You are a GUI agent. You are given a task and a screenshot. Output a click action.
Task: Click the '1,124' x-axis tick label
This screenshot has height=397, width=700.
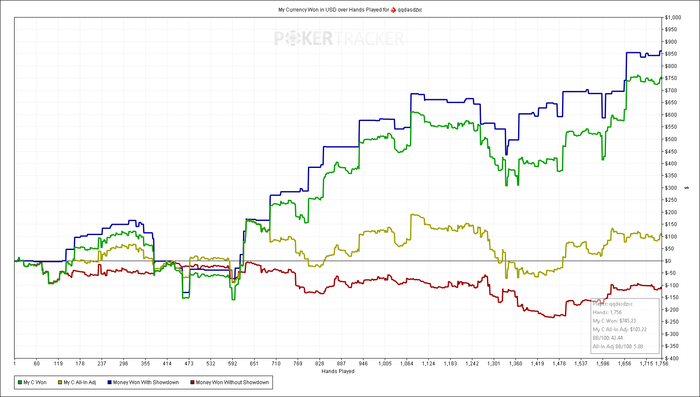[x=429, y=364]
